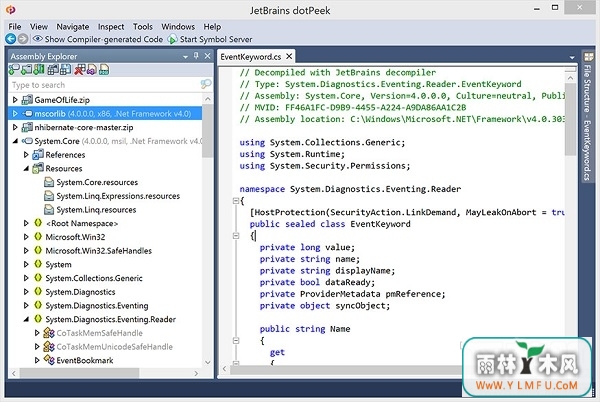Open the Navigate menu
This screenshot has height=402, width=600.
point(73,26)
